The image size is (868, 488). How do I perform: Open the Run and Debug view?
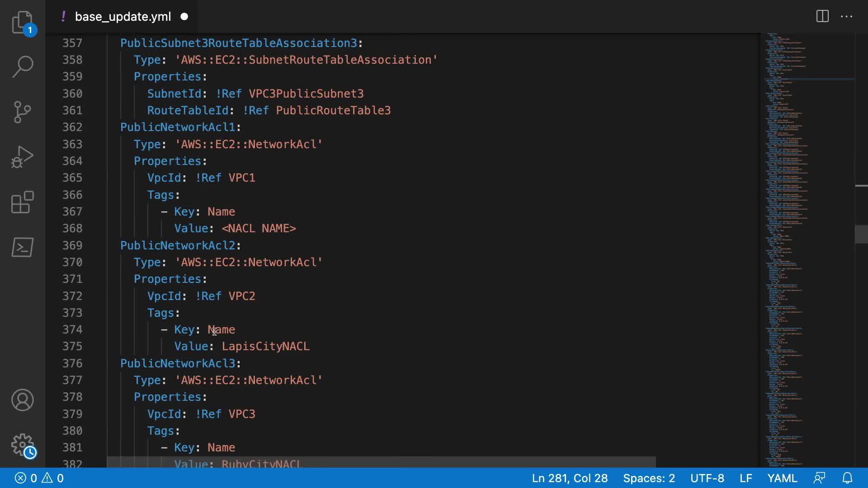pyautogui.click(x=22, y=157)
